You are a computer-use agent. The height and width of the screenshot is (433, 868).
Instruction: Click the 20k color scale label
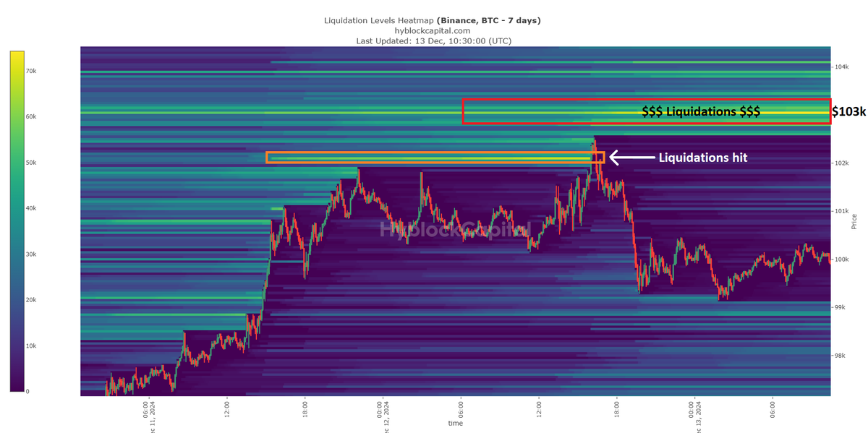click(32, 300)
